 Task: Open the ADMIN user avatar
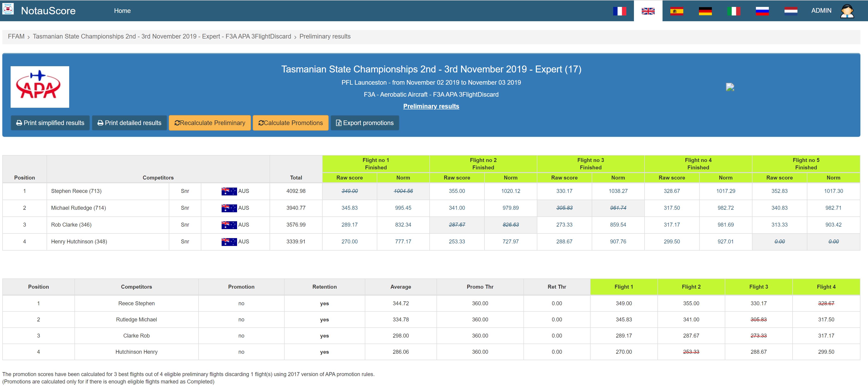(847, 11)
